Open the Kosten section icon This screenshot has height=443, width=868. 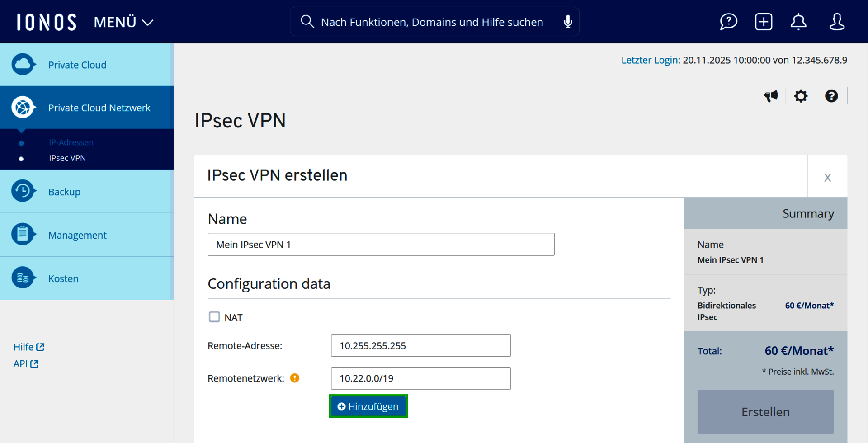(24, 278)
